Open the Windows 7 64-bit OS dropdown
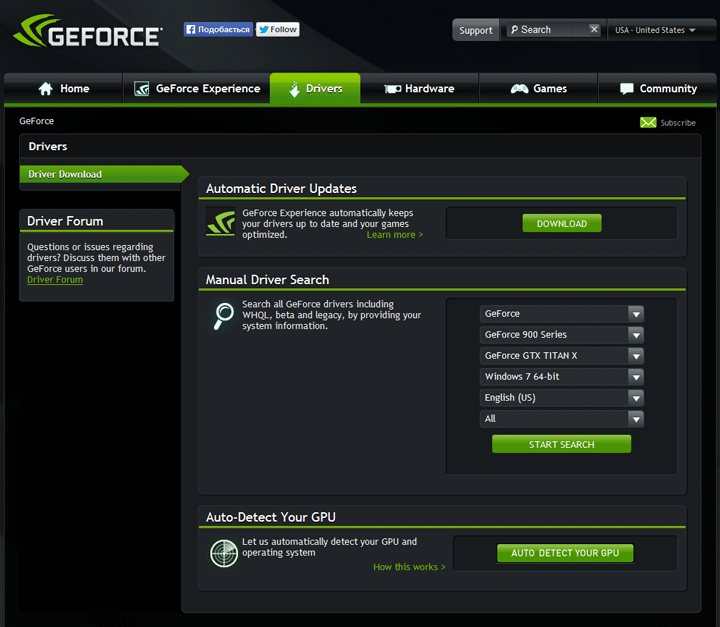720x627 pixels. tap(562, 377)
